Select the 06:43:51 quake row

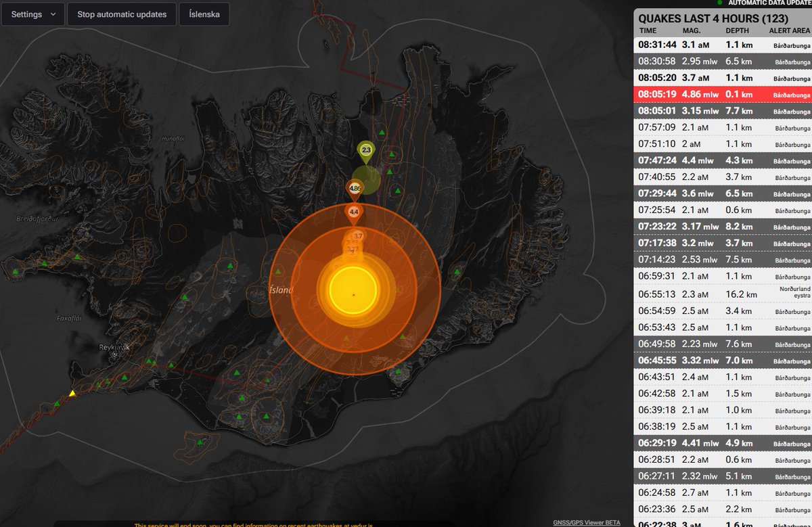click(722, 377)
